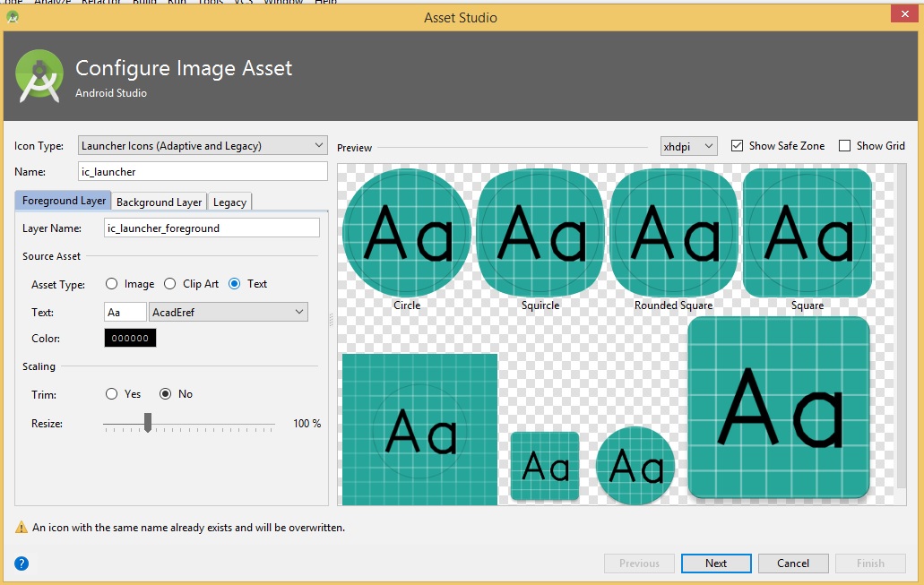Expand the xhdpi density dropdown
The width and height of the screenshot is (924, 585).
(688, 146)
